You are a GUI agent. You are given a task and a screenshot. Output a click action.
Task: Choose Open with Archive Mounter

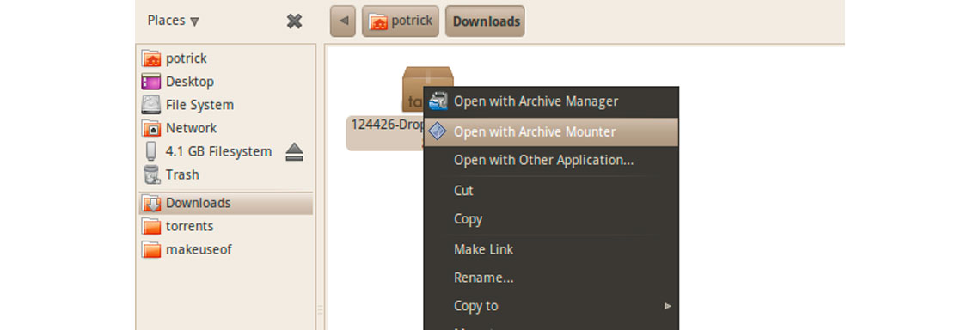551,132
